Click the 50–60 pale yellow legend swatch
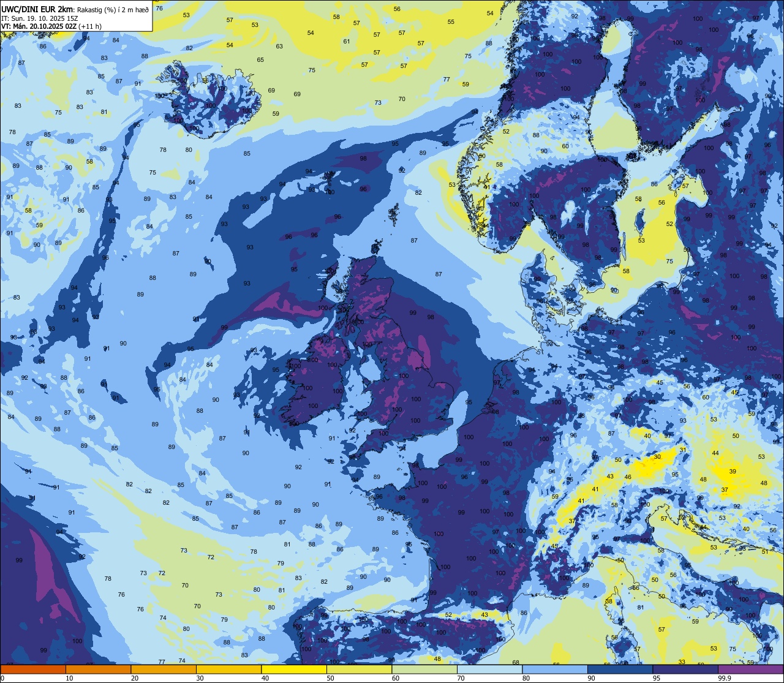The height and width of the screenshot is (683, 784). pyautogui.click(x=359, y=669)
